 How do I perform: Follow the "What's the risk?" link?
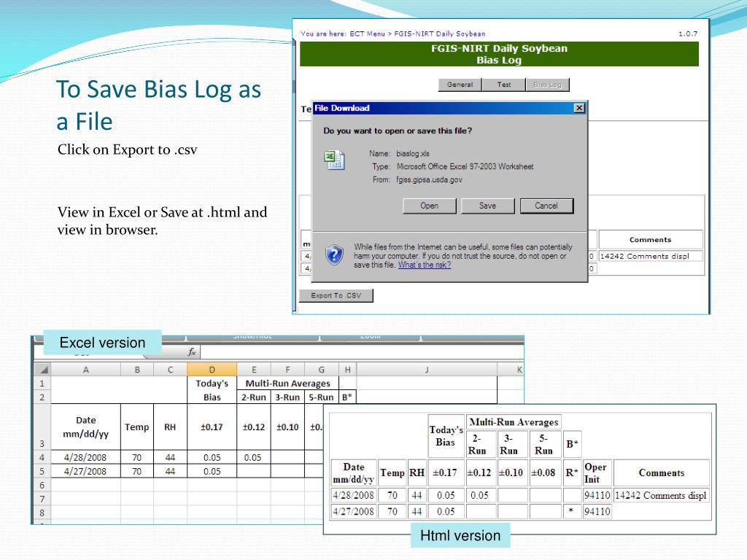coord(425,265)
